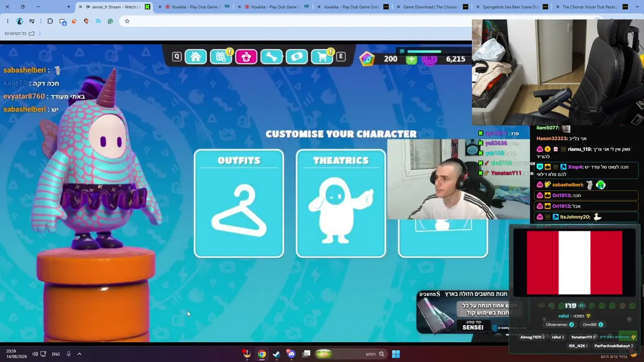
Task: Select the pink customiser bean icon
Action: (246, 57)
